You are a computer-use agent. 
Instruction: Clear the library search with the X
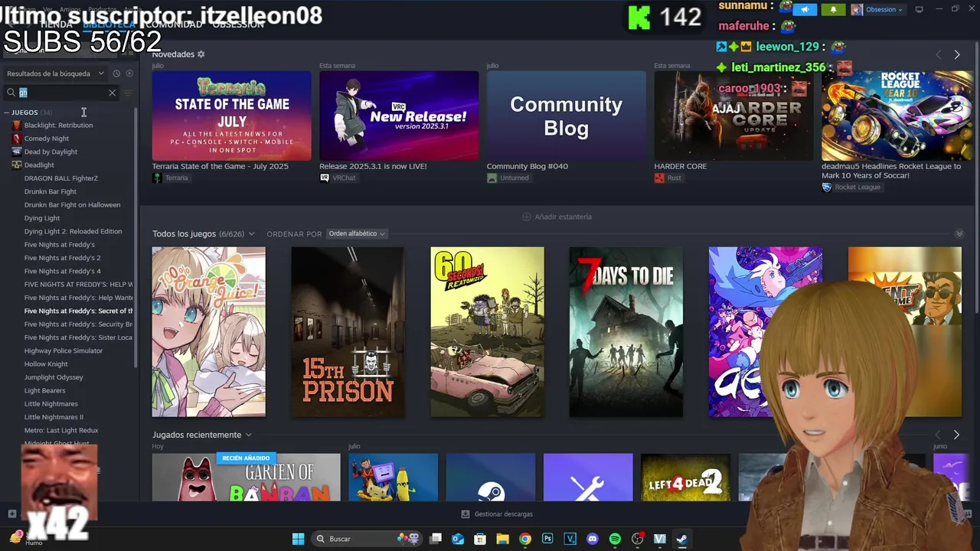click(x=112, y=93)
